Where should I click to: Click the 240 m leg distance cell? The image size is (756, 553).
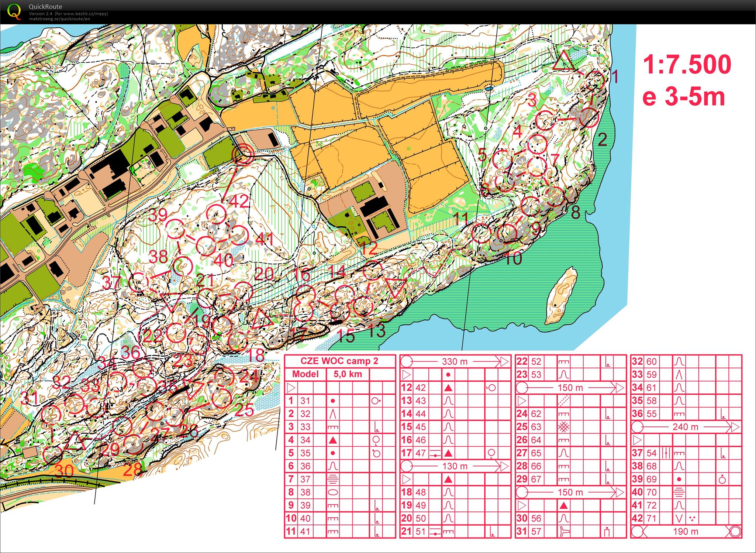pyautogui.click(x=686, y=427)
